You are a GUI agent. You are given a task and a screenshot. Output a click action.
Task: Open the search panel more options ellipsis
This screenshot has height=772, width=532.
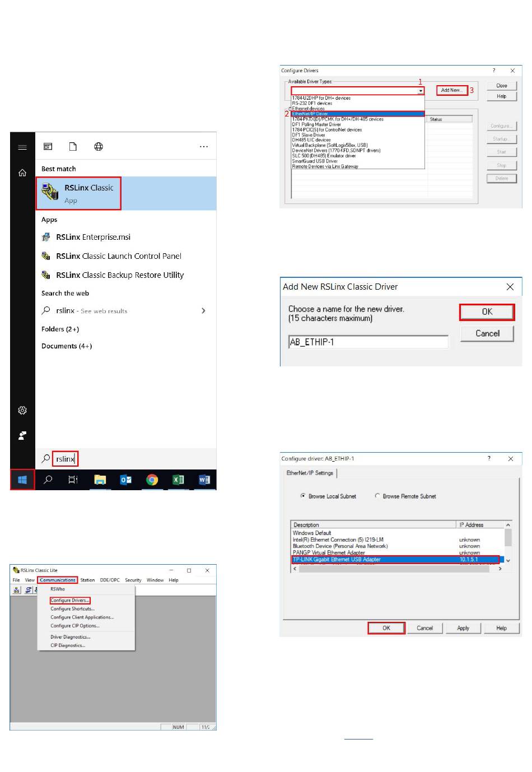(204, 147)
